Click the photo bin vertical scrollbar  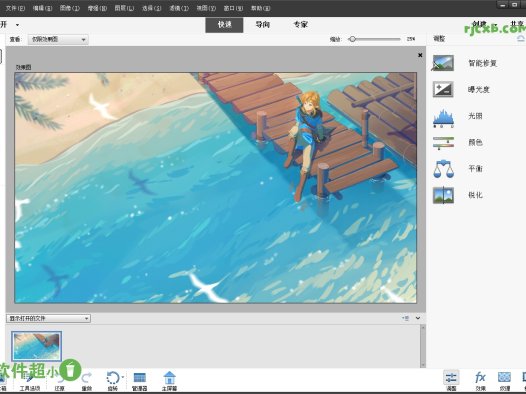point(423,346)
